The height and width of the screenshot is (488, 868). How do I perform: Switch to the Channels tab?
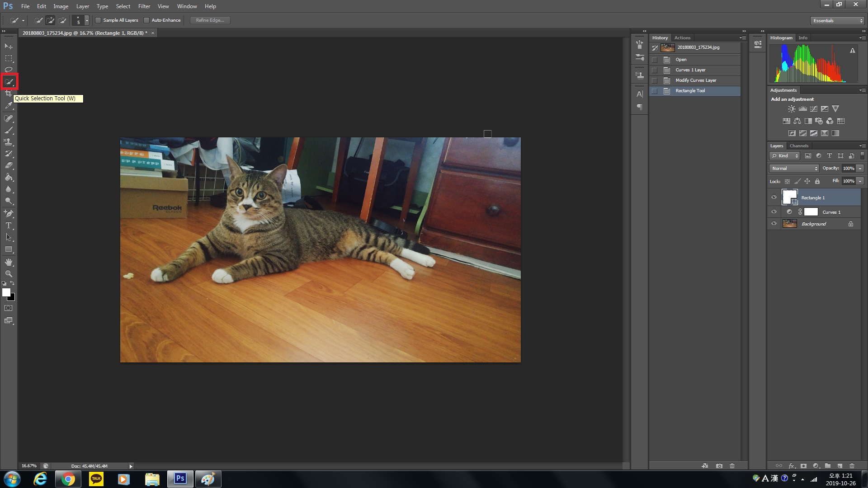coord(799,146)
